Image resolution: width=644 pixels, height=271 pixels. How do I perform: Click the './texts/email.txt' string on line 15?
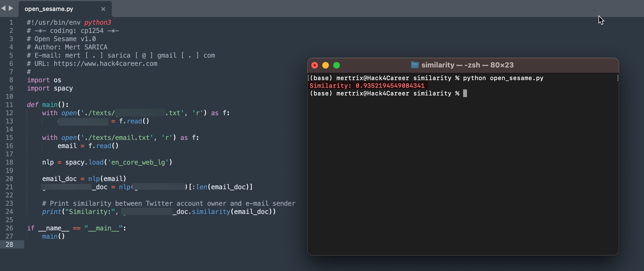coord(117,138)
